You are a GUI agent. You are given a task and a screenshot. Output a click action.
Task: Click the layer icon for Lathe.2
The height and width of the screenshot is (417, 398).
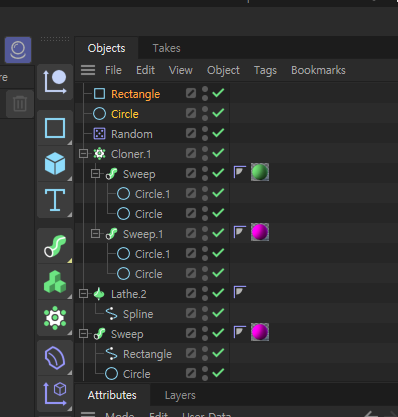tap(191, 293)
